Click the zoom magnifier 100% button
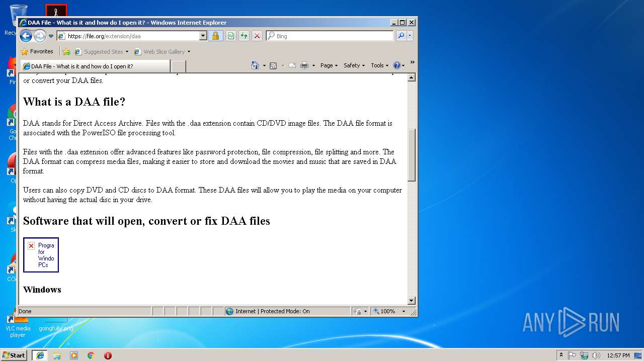The height and width of the screenshot is (362, 644). (x=384, y=311)
